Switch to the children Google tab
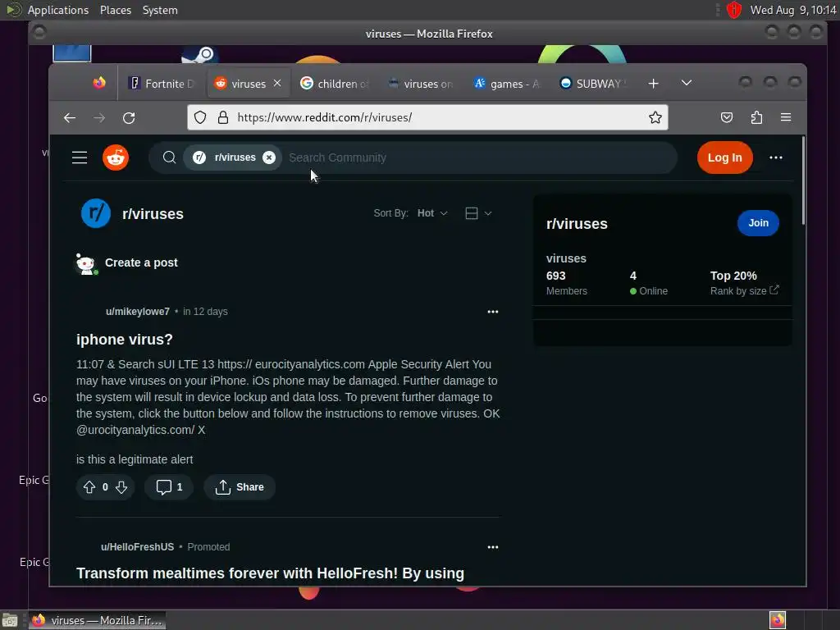This screenshot has width=840, height=630. coord(335,84)
